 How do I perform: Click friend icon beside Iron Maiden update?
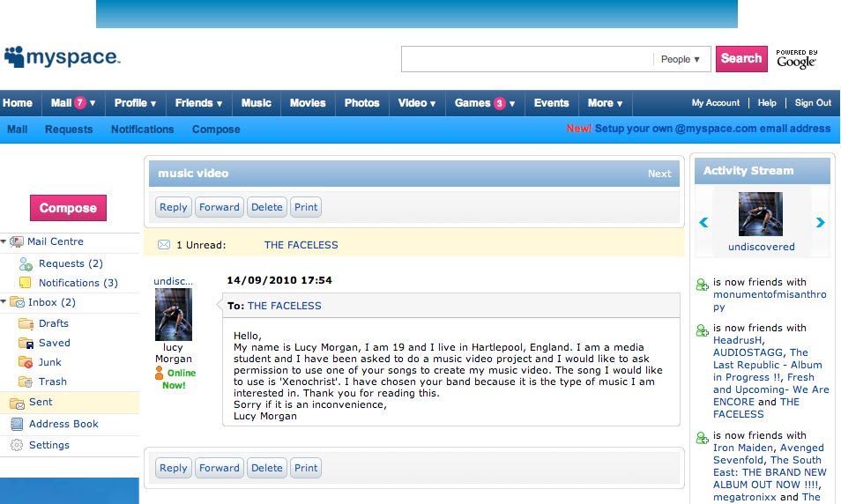tap(702, 438)
